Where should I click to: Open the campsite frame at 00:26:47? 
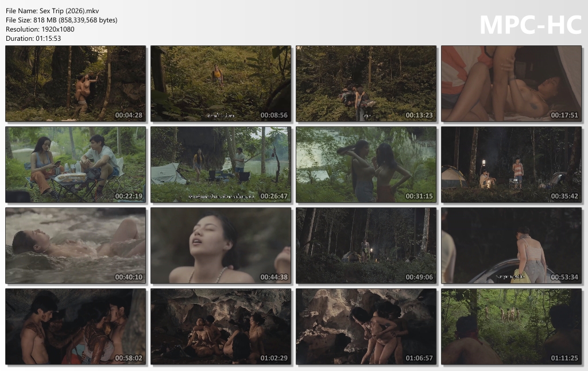coord(221,164)
